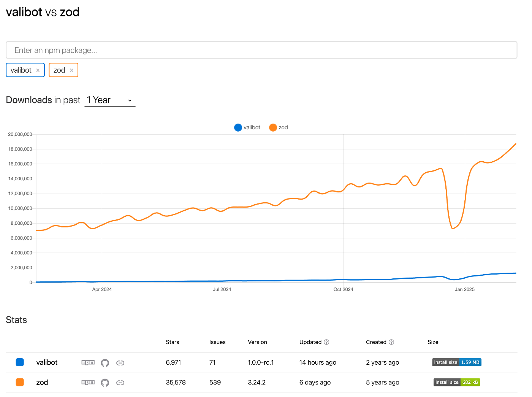
Task: Open zod's npm page icon
Action: coord(88,382)
